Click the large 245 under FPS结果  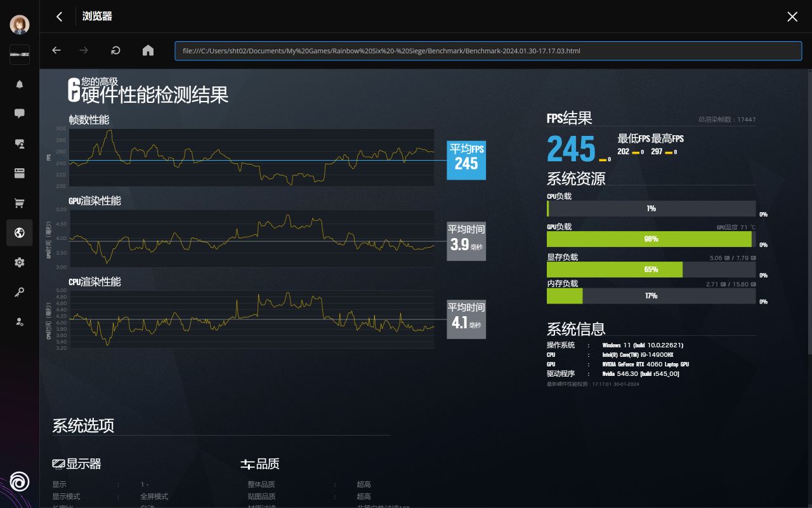pyautogui.click(x=572, y=149)
